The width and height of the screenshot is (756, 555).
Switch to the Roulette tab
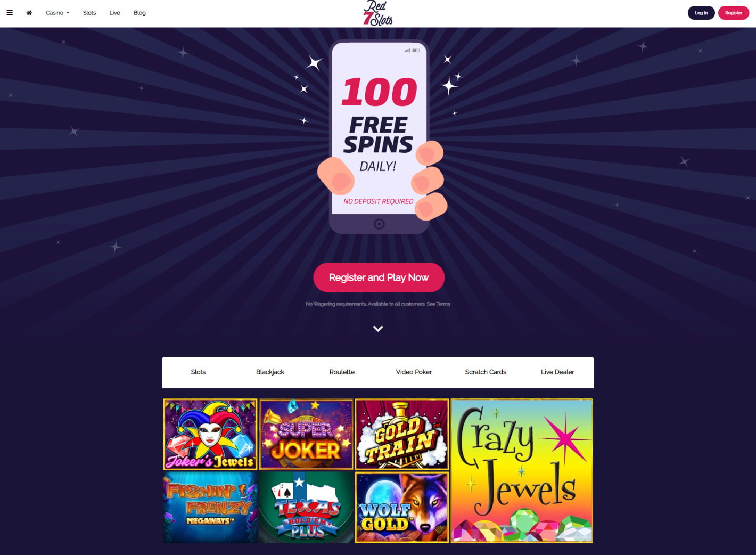[342, 372]
